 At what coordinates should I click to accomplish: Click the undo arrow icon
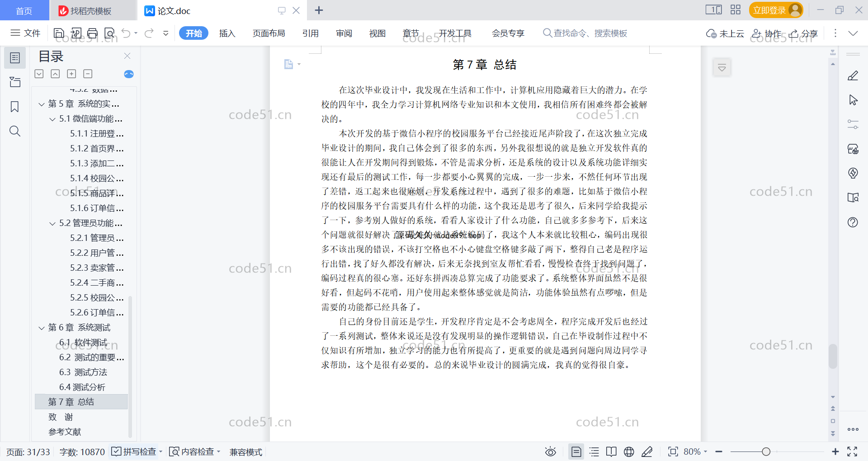[126, 33]
